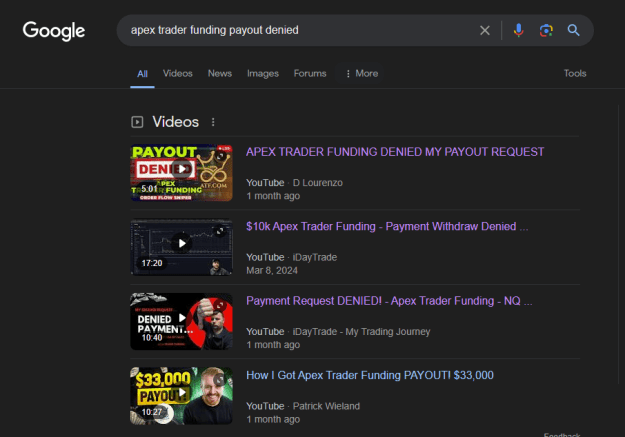625x437 pixels.
Task: Go to Google homepage via logo
Action: (54, 31)
